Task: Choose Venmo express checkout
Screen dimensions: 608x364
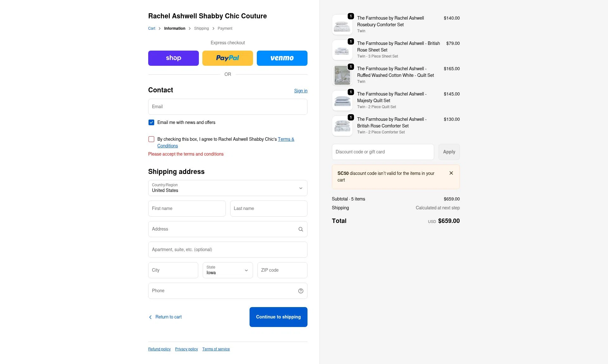Action: [282, 58]
